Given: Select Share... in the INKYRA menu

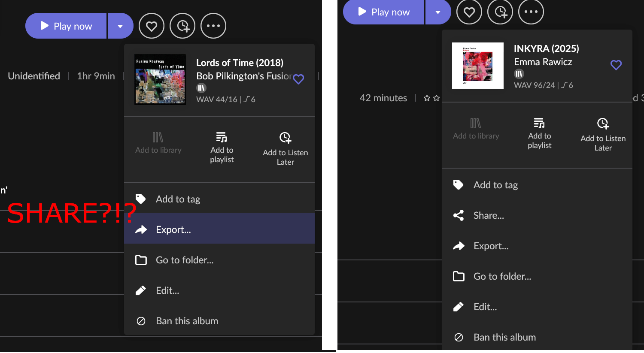Looking at the screenshot, I should coord(489,215).
